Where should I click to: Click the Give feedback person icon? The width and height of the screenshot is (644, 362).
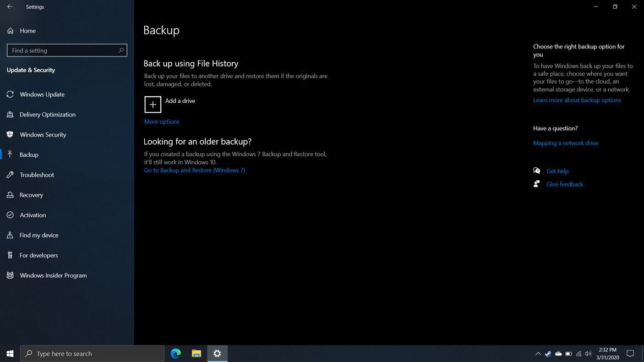[537, 184]
